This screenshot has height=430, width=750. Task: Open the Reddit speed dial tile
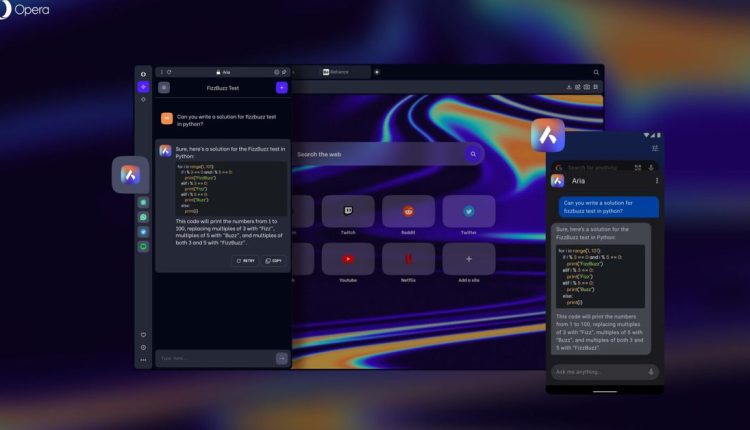pos(408,211)
